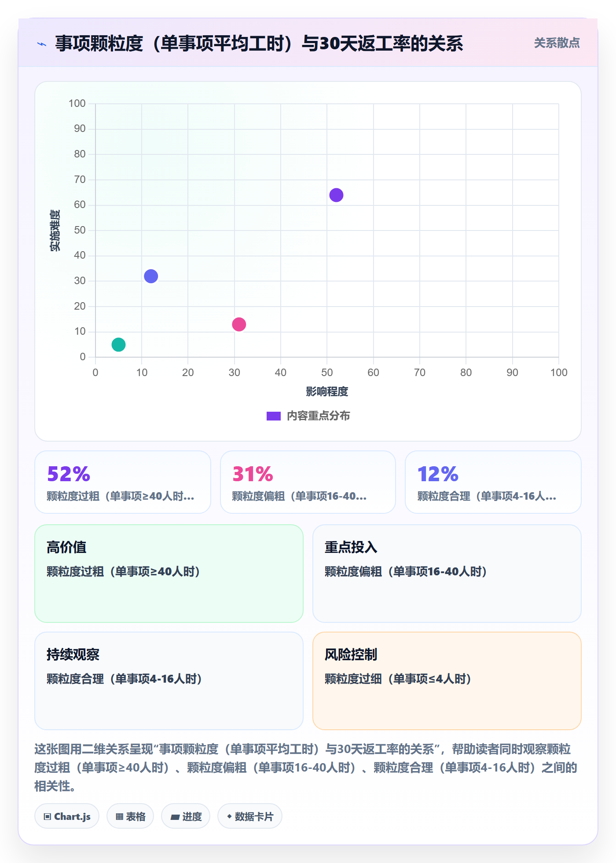Click the y-axis tick label 60

coord(80,205)
